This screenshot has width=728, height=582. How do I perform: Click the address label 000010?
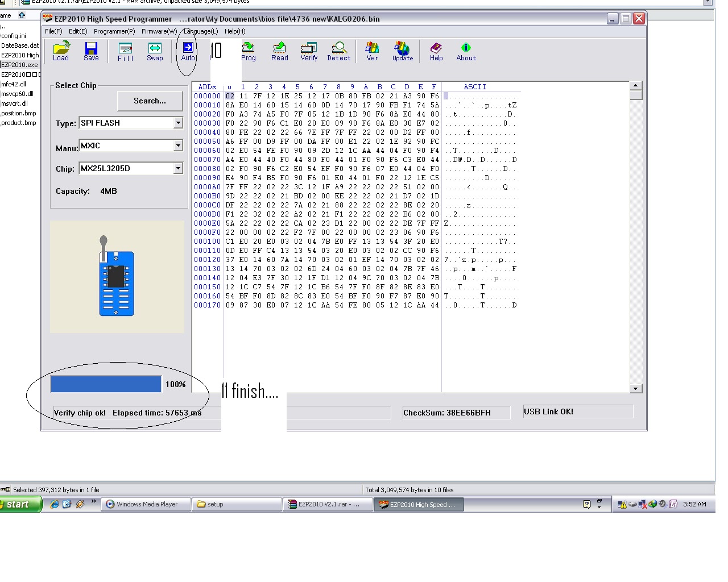point(207,105)
